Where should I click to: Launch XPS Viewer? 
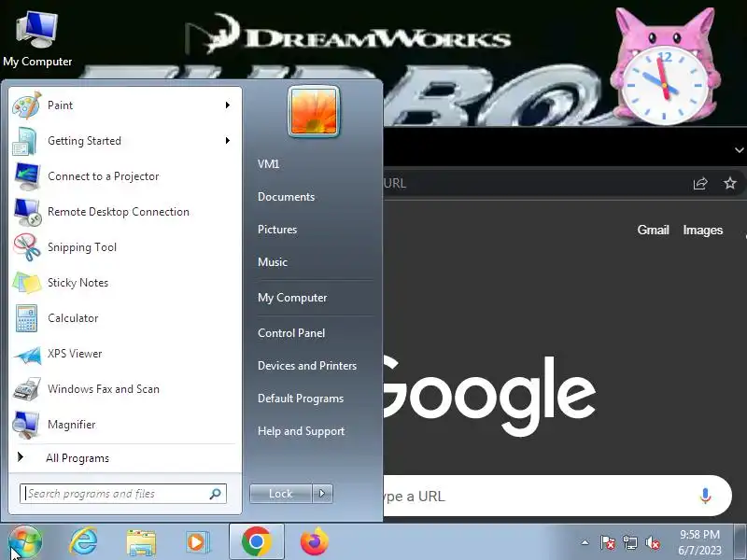pyautogui.click(x=125, y=354)
